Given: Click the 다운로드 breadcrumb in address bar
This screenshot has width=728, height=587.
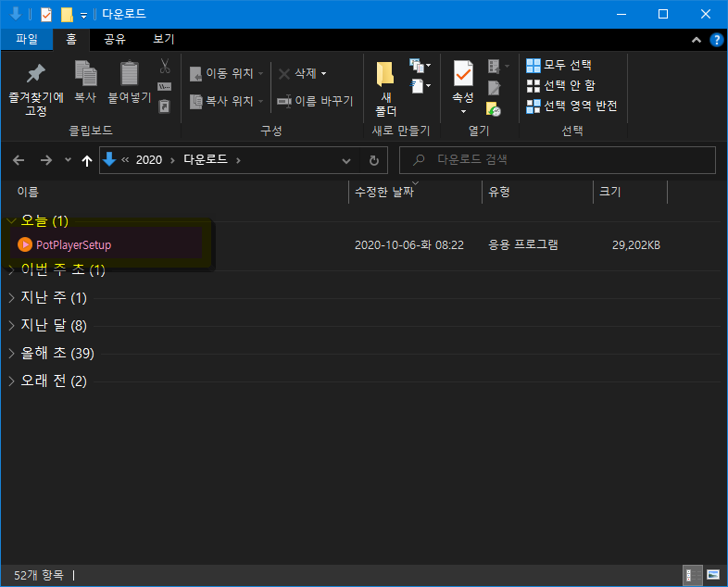Looking at the screenshot, I should tap(206, 160).
